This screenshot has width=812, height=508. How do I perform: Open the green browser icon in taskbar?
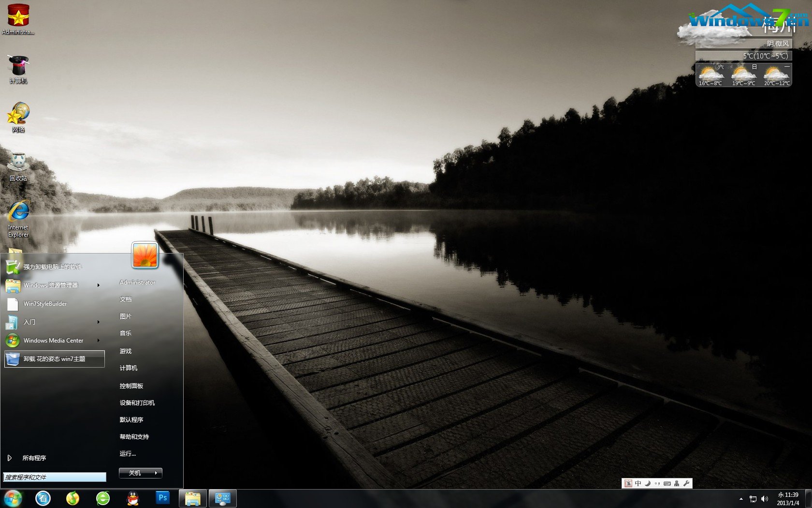(103, 498)
